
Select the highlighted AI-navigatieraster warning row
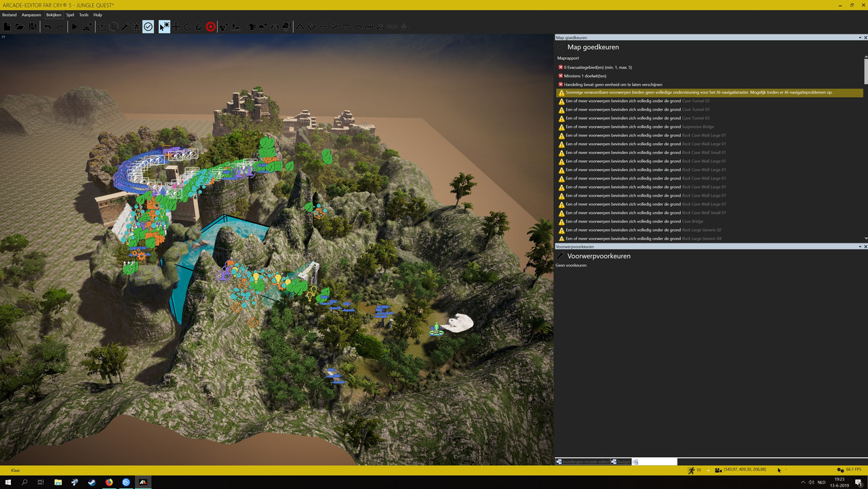[709, 92]
